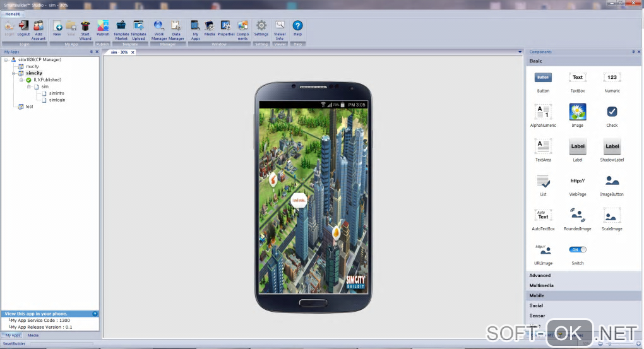The image size is (644, 349).
Task: Select the TextArea component
Action: pyautogui.click(x=543, y=151)
